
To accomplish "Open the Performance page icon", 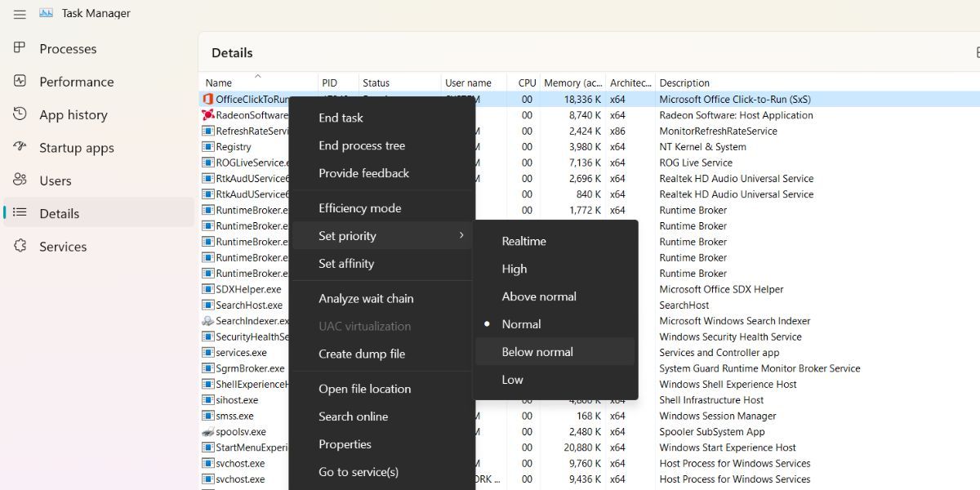I will tap(20, 81).
